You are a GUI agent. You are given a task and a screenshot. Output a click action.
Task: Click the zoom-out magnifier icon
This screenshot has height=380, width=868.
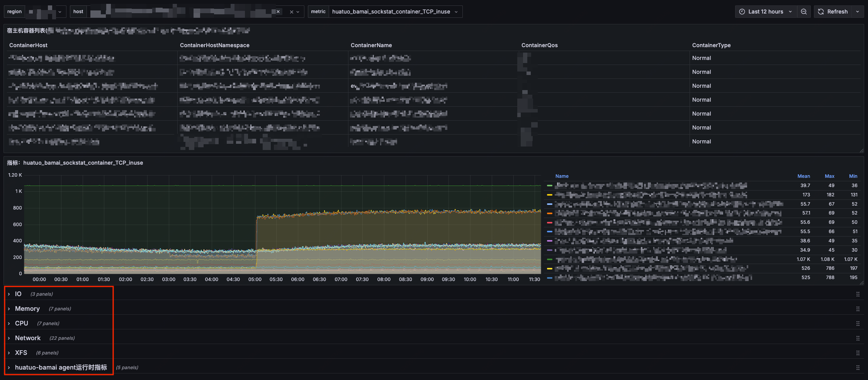coord(804,12)
